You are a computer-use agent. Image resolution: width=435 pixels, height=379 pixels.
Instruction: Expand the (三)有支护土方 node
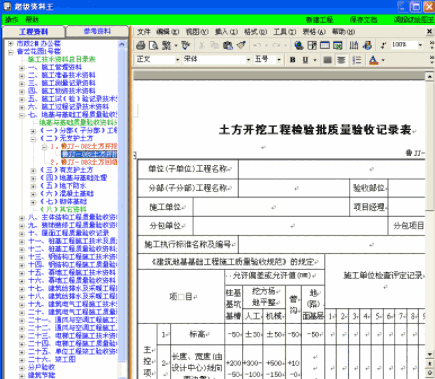point(33,170)
